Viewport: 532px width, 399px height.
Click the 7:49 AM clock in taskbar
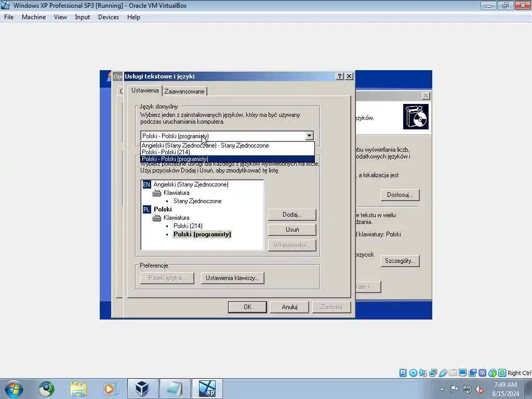coord(506,385)
